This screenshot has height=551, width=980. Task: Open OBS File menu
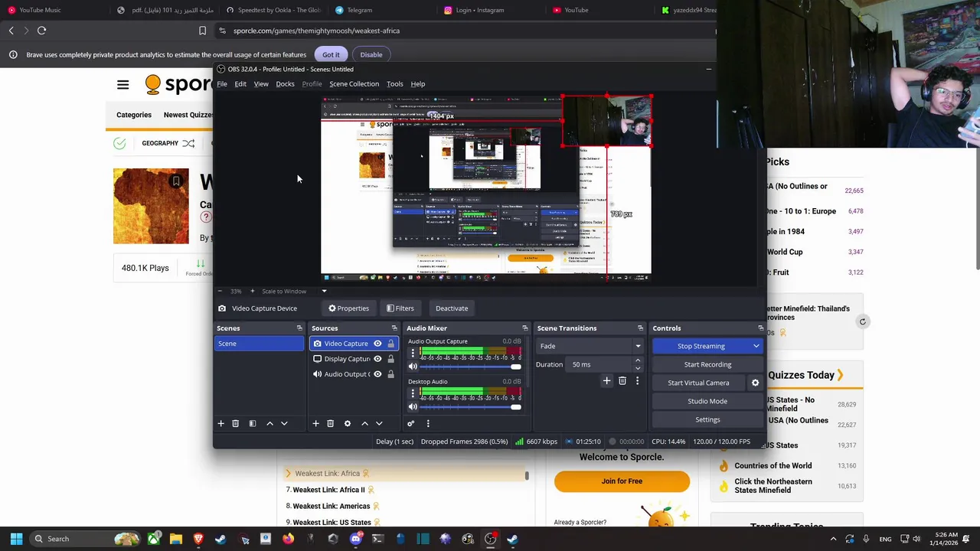click(222, 84)
